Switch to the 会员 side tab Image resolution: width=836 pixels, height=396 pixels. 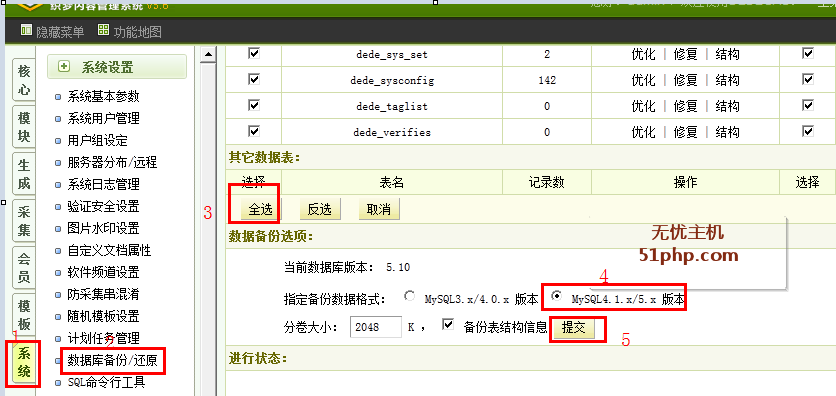tap(23, 268)
